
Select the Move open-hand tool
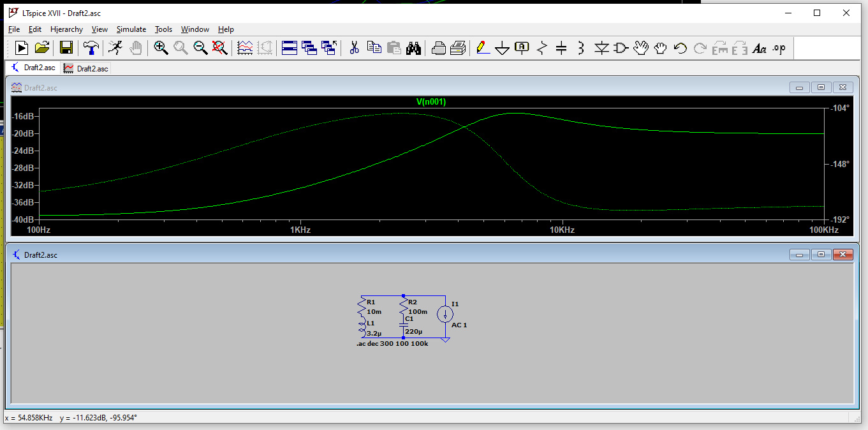[641, 48]
